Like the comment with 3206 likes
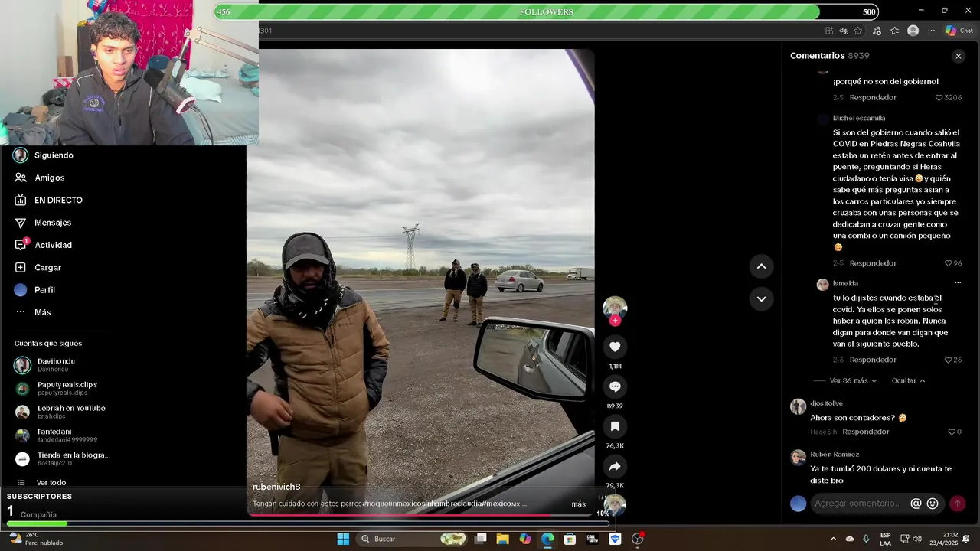The image size is (980, 551). coord(939,98)
